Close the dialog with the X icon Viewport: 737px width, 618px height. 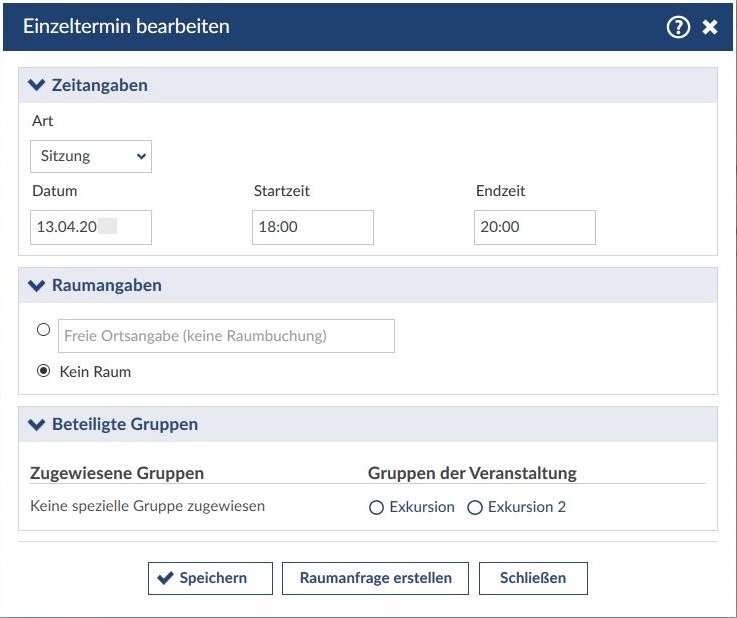pos(710,27)
